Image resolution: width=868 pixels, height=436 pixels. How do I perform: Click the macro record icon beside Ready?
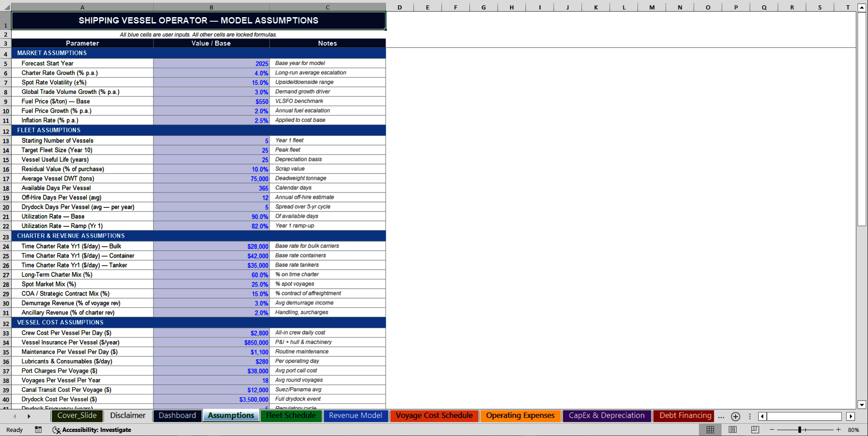(38, 430)
